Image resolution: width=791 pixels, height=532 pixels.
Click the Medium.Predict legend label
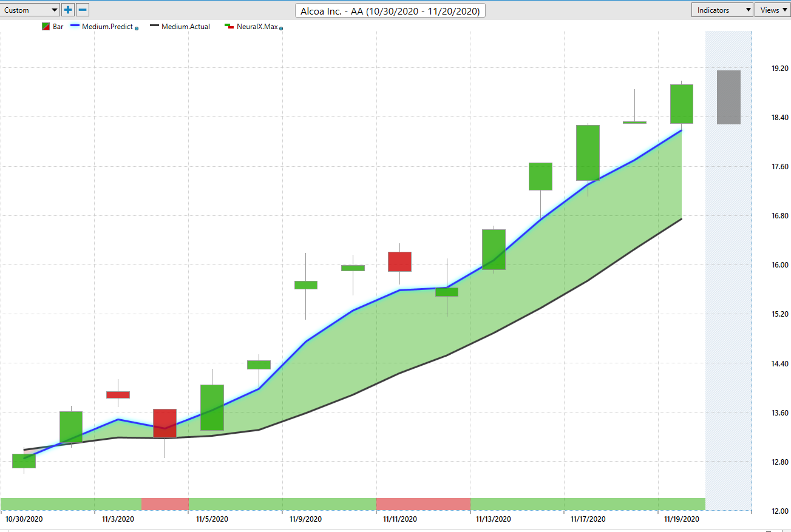click(107, 27)
